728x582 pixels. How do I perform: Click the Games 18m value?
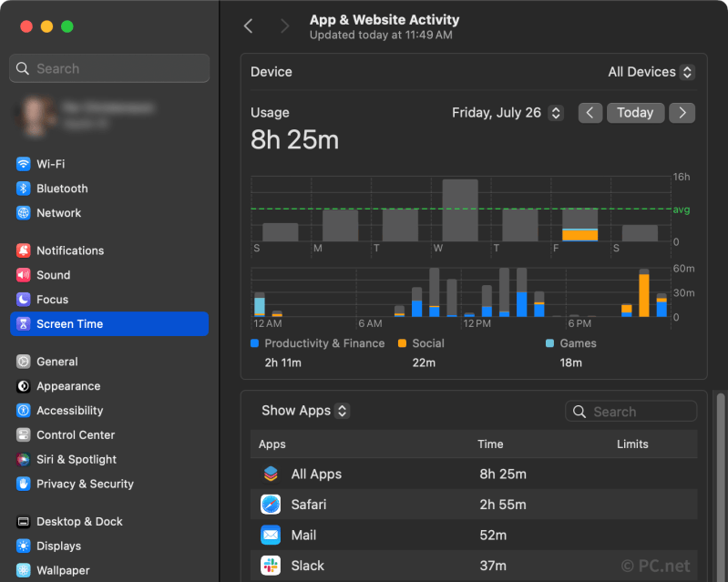[570, 362]
